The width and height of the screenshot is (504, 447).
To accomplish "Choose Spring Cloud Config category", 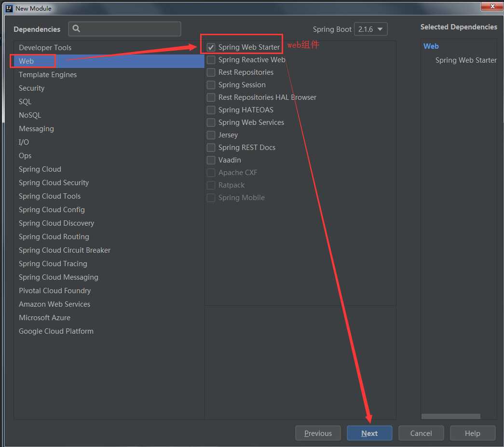I will click(x=109, y=210).
